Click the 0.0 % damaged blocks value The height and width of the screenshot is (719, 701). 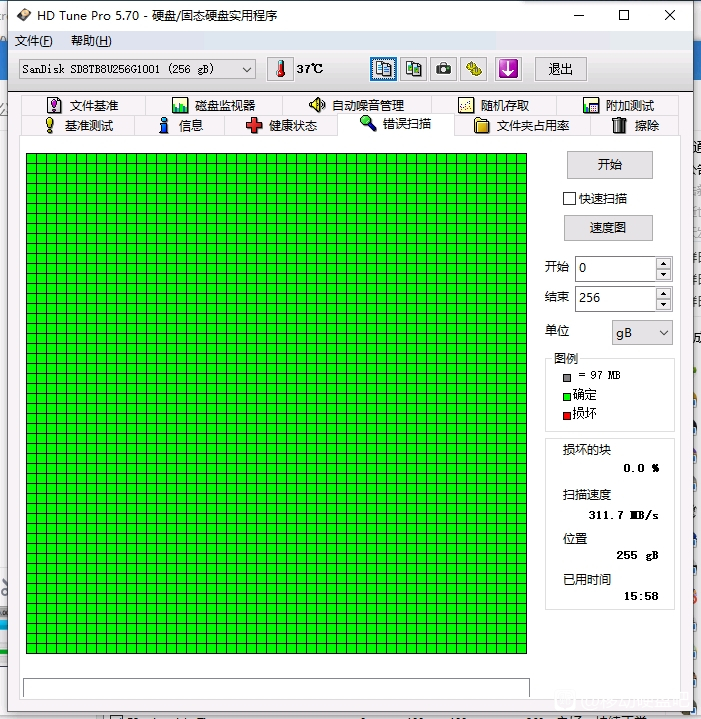point(641,468)
